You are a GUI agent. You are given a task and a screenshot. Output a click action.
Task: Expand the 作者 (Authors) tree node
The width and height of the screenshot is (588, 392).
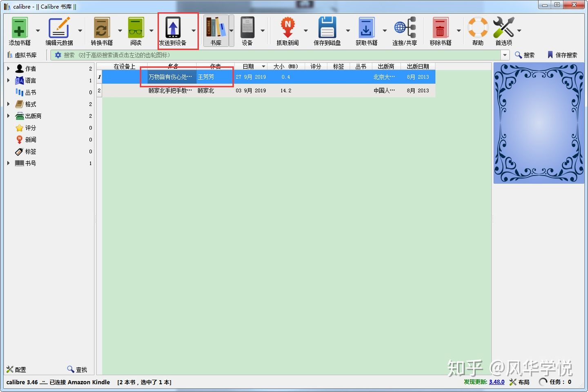8,69
